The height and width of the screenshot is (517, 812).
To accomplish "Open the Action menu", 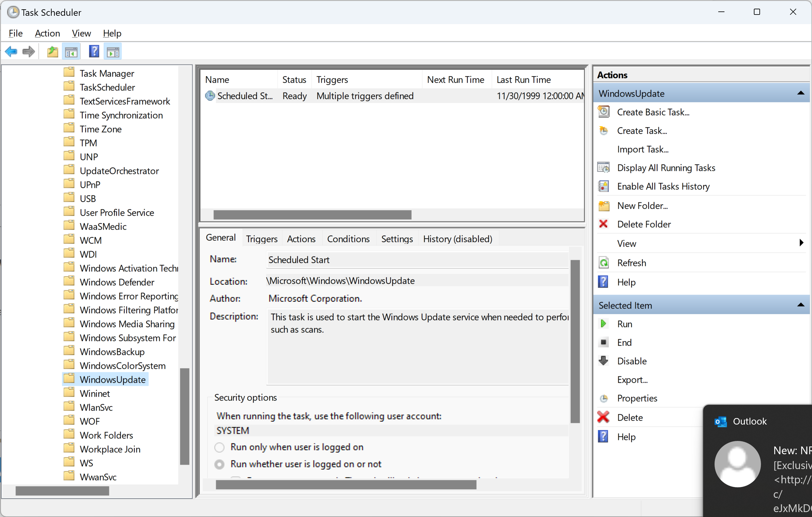I will (x=47, y=33).
